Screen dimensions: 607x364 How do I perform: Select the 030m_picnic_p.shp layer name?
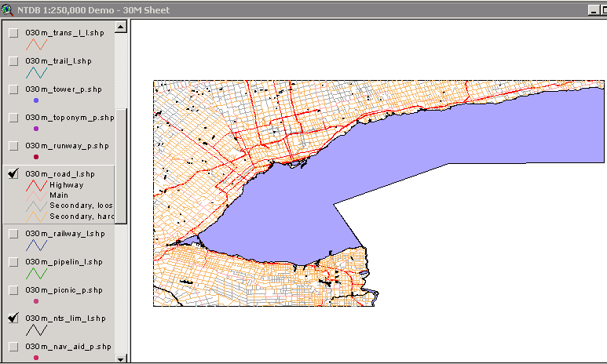pyautogui.click(x=64, y=290)
